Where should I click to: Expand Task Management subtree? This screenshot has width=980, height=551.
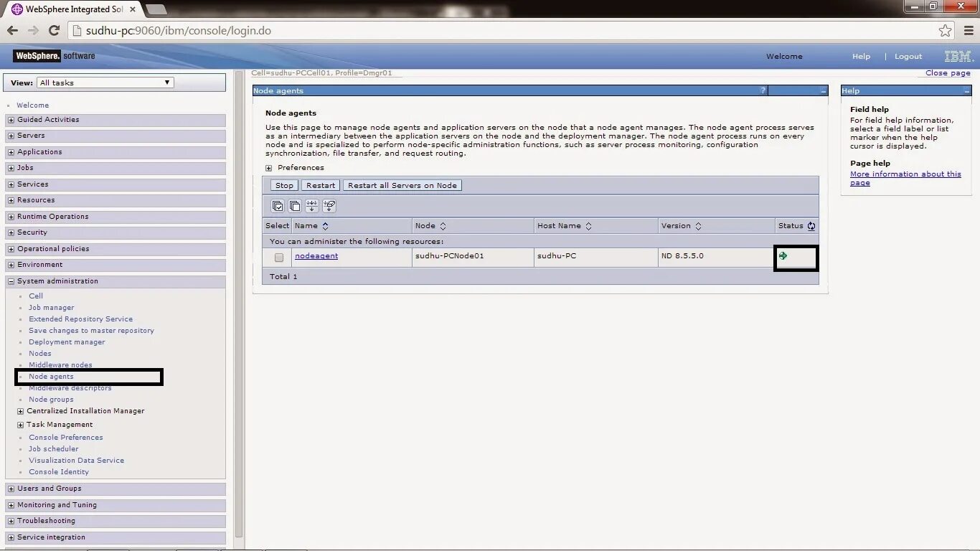(x=21, y=425)
